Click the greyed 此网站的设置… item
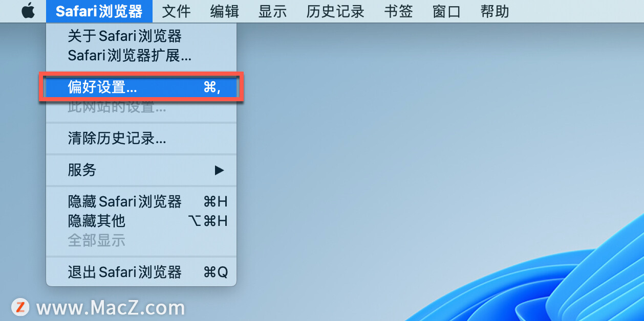 [x=141, y=107]
